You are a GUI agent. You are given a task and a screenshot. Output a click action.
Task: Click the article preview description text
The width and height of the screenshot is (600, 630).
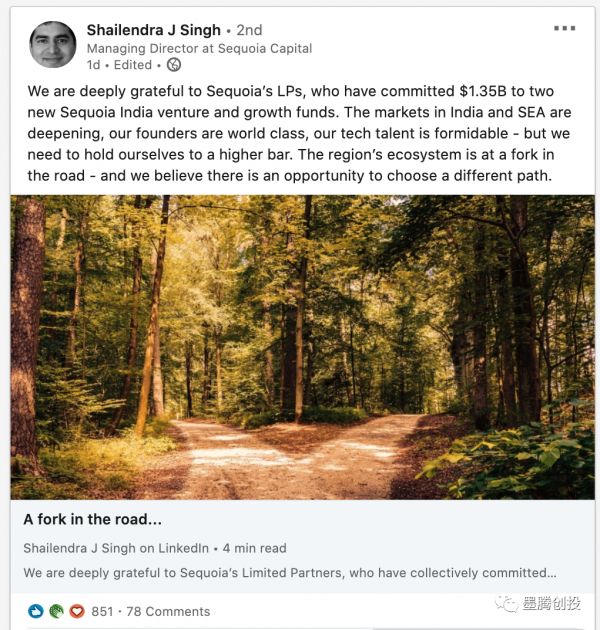click(x=290, y=573)
